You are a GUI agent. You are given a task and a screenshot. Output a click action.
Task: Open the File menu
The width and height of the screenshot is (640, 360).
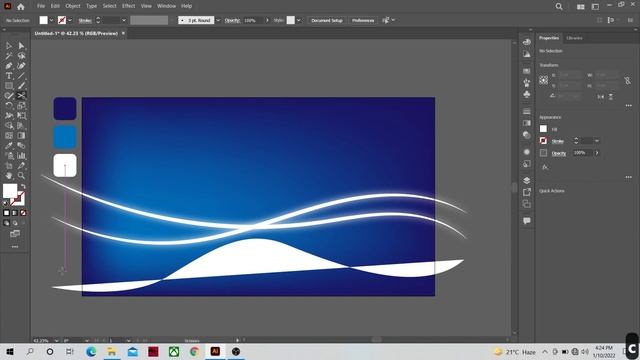click(41, 6)
